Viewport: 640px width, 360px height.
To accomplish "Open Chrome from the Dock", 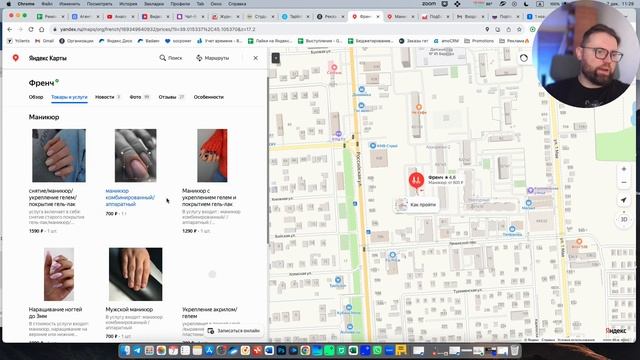I will pos(305,351).
